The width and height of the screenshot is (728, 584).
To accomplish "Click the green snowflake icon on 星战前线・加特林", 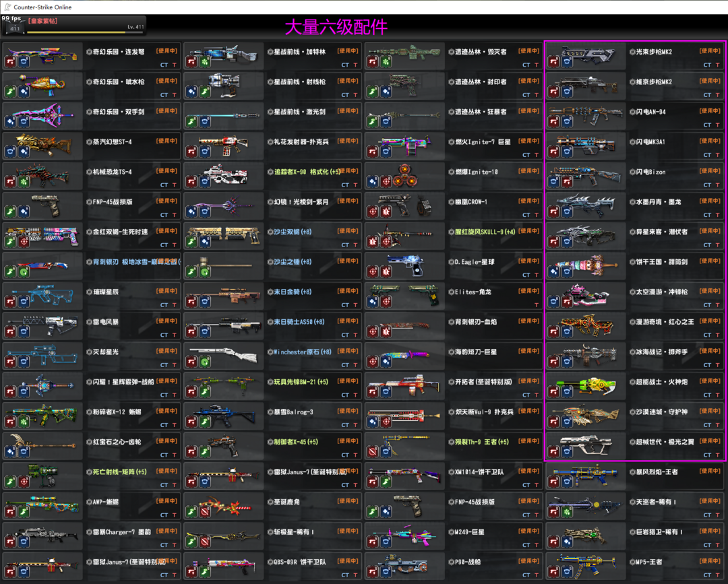I will [204, 61].
